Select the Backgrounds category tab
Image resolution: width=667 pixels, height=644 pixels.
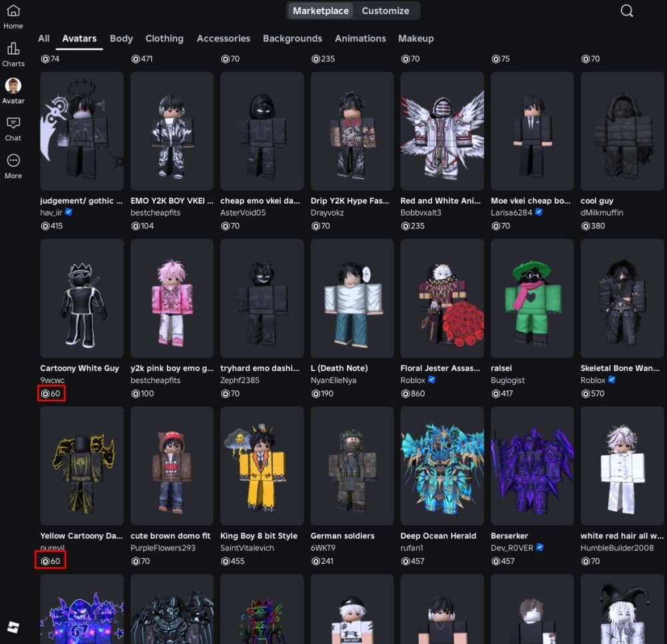[292, 38]
